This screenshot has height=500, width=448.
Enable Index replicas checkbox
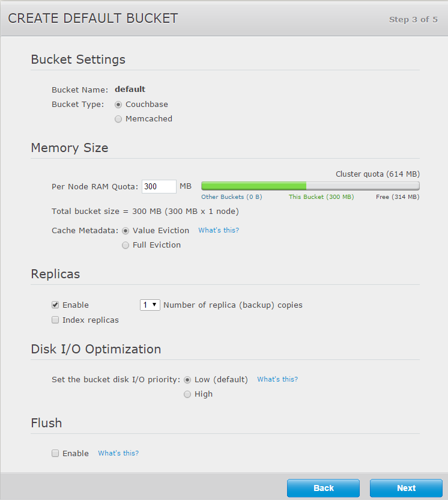[55, 320]
